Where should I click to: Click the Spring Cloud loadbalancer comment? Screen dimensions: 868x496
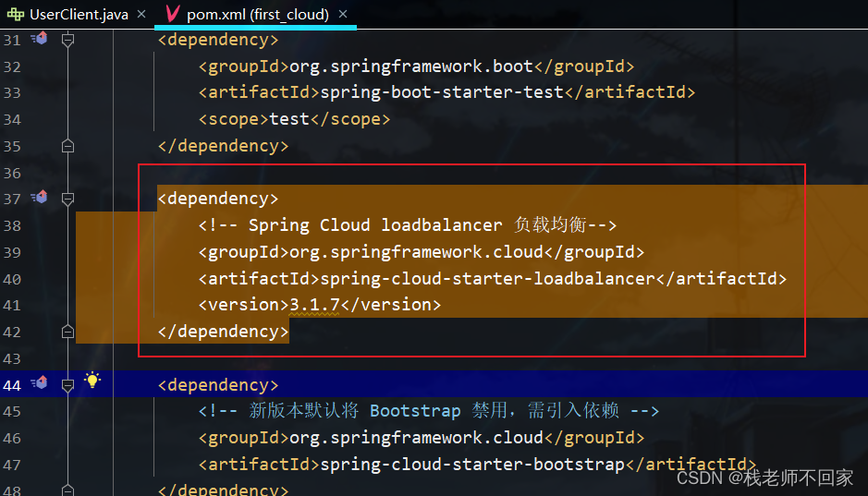408,225
